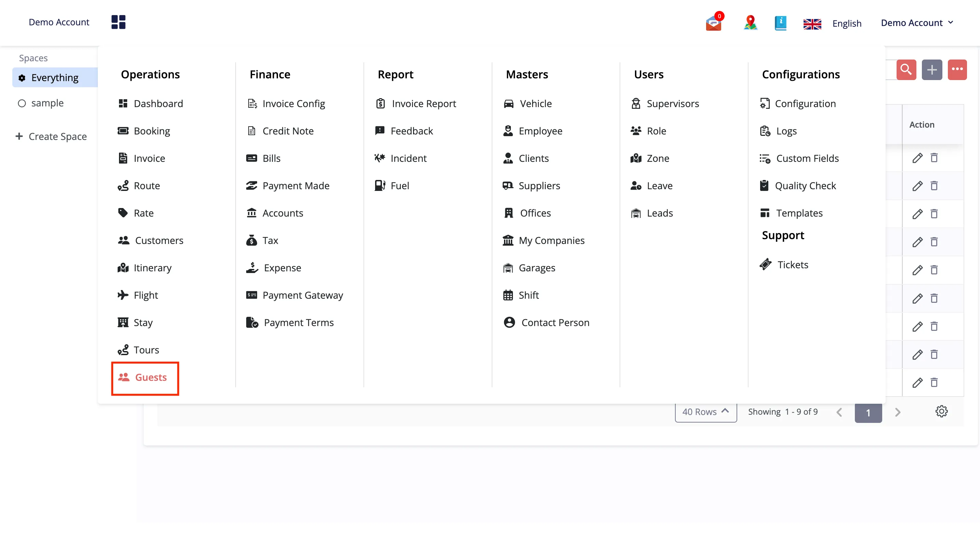This screenshot has width=980, height=557.
Task: Open Tickets under Support
Action: [x=784, y=265]
